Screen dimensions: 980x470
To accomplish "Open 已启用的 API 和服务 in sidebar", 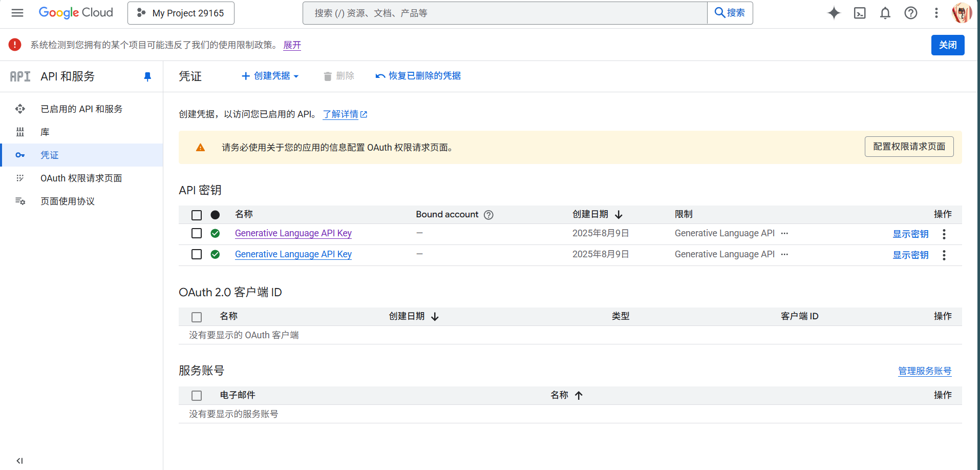I will 81,109.
